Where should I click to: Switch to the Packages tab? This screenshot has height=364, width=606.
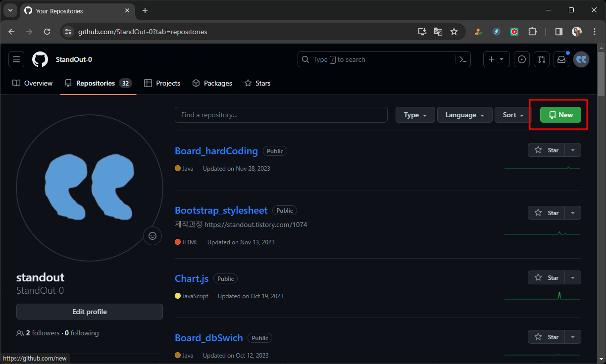(212, 83)
